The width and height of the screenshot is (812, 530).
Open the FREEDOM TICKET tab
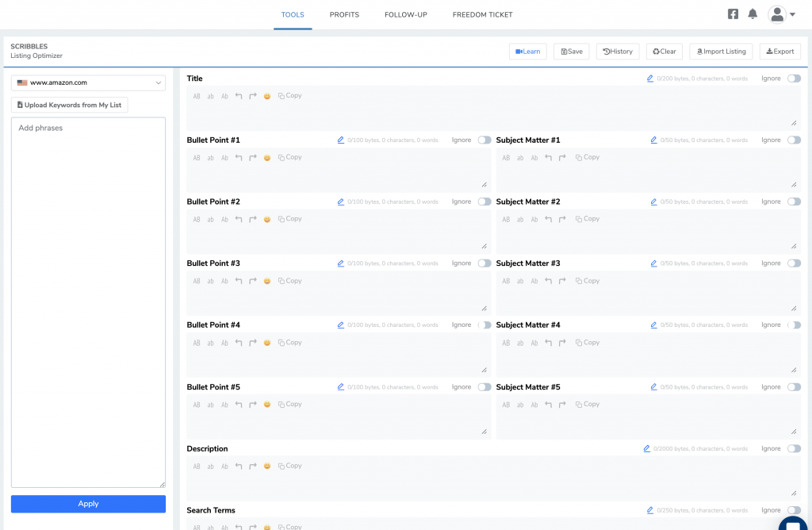tap(483, 15)
